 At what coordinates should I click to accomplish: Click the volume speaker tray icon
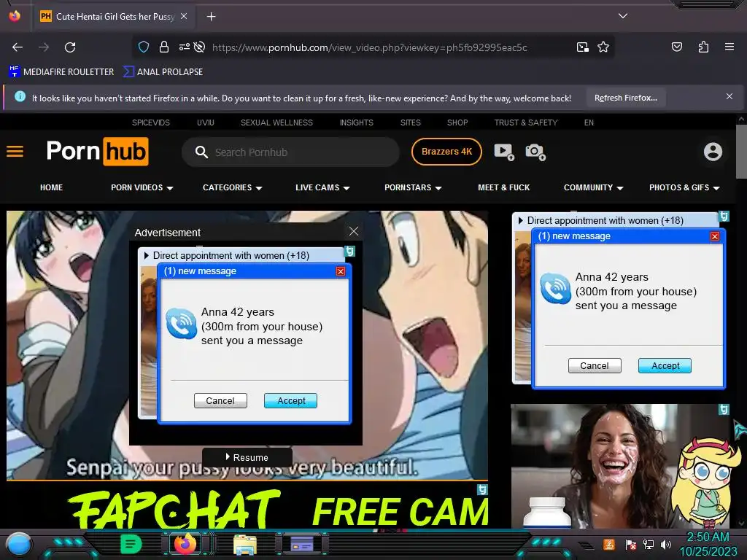[666, 544]
